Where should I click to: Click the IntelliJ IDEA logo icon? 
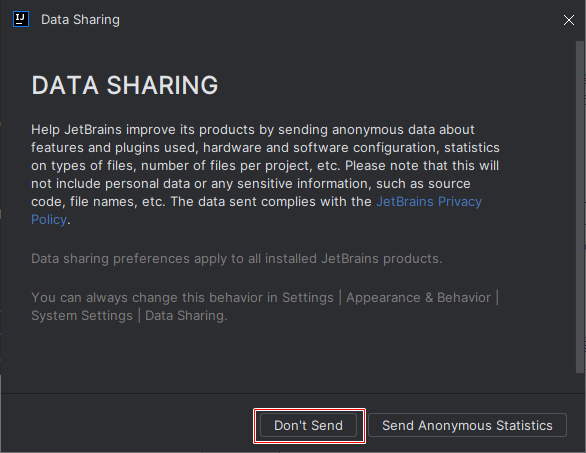21,19
